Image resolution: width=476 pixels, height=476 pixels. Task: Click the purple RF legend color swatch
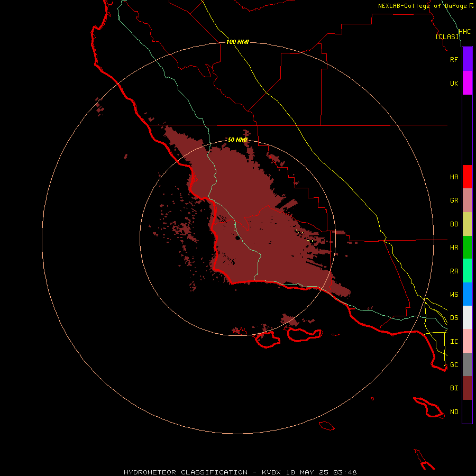[x=467, y=59]
